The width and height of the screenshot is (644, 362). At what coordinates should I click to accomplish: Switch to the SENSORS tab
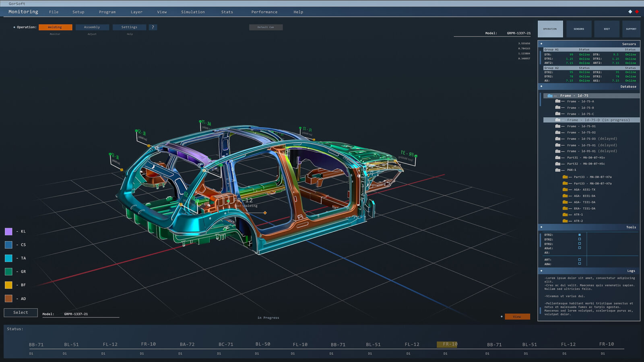point(579,29)
